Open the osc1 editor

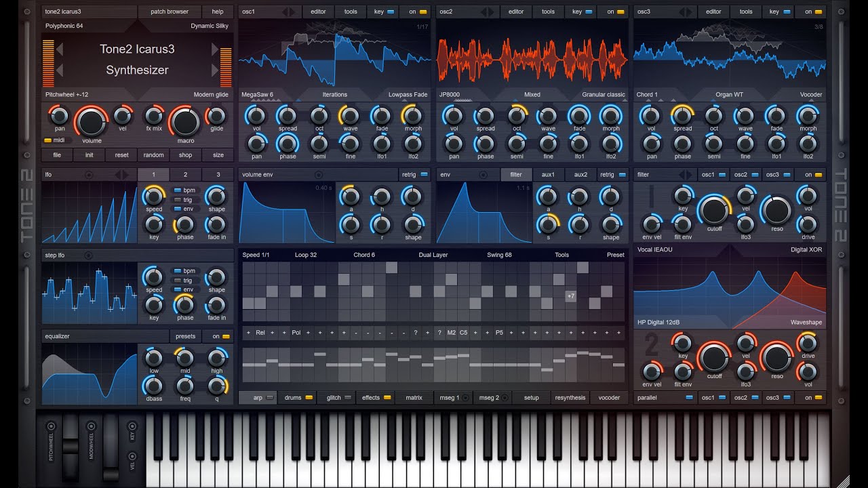[x=318, y=12]
